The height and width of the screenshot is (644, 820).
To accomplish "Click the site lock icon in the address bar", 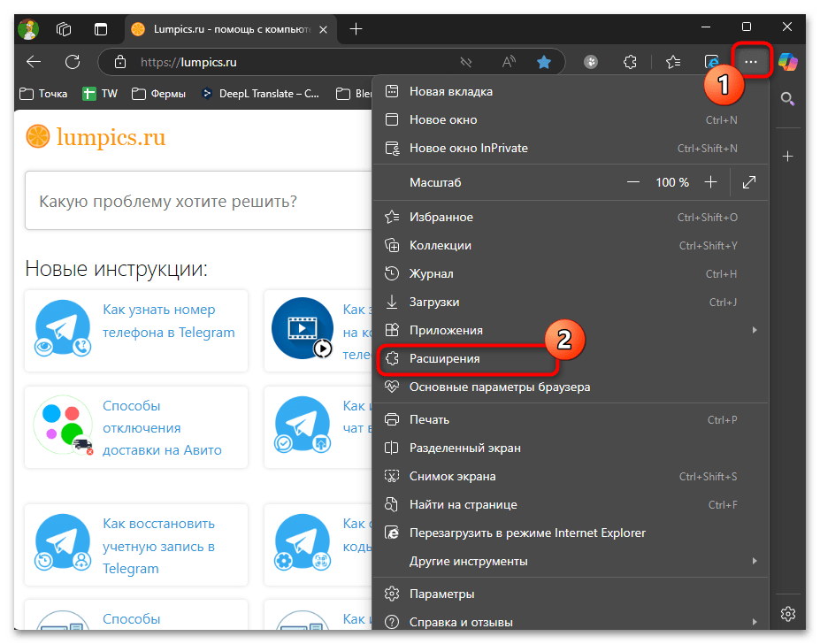I will (x=120, y=62).
